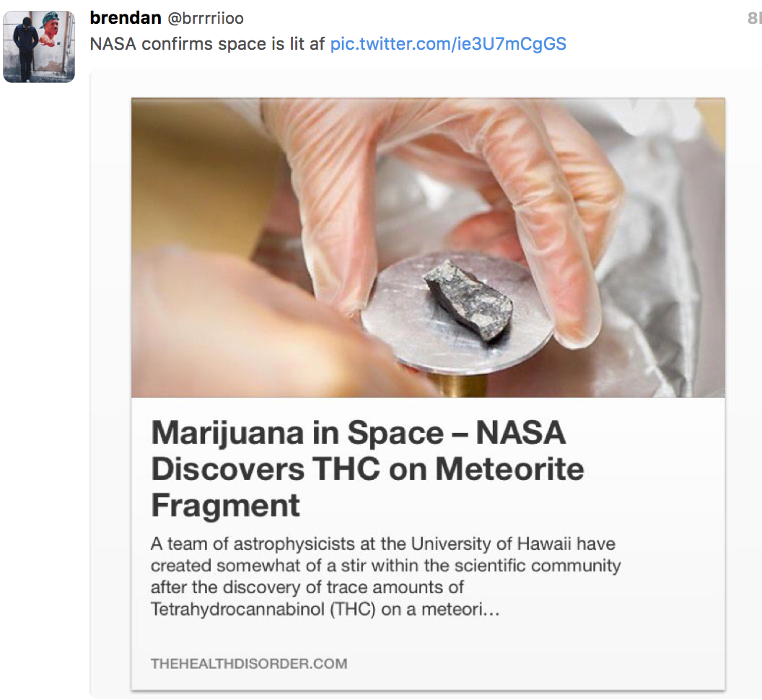The height and width of the screenshot is (700, 762).
Task: Open the Marijuana in Space headline
Action: pos(368,468)
